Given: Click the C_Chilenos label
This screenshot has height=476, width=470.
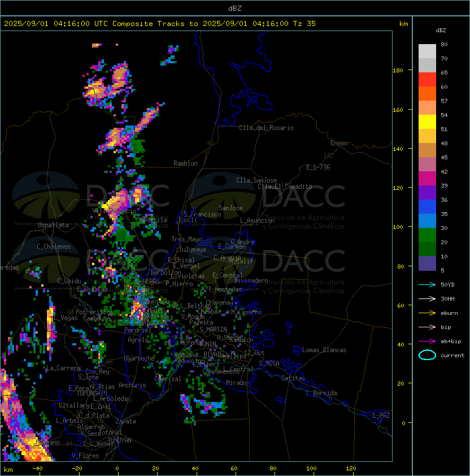Looking at the screenshot, I should pos(54,246).
